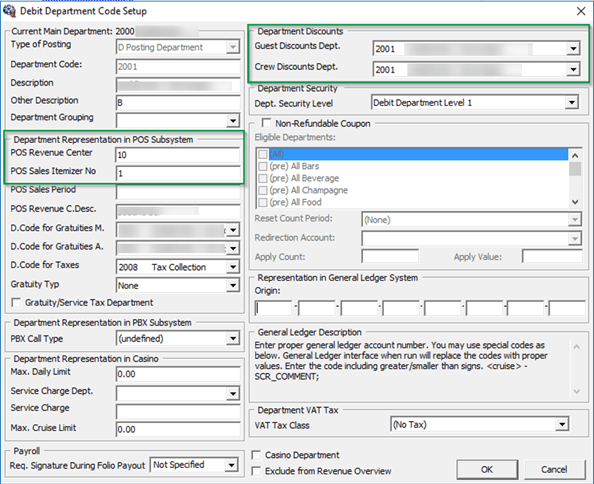This screenshot has width=594, height=484.
Task: Click the POS Revenue Center field
Action: [178, 155]
